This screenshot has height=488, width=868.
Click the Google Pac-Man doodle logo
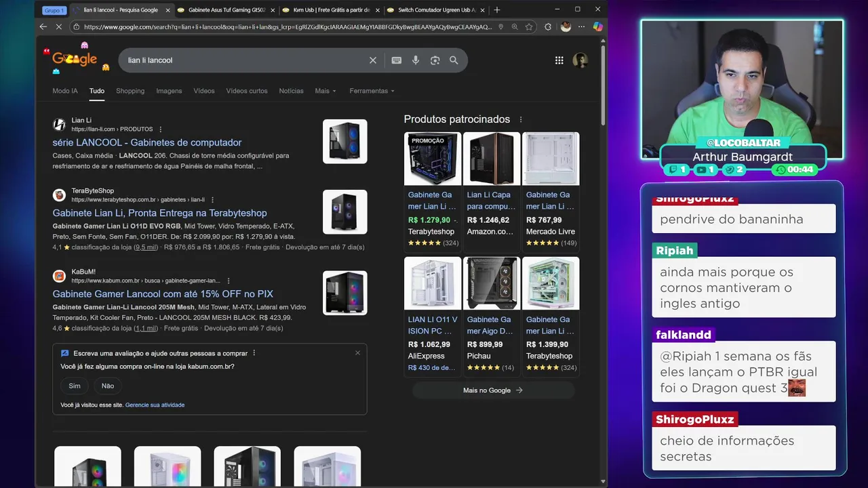pyautogui.click(x=76, y=58)
